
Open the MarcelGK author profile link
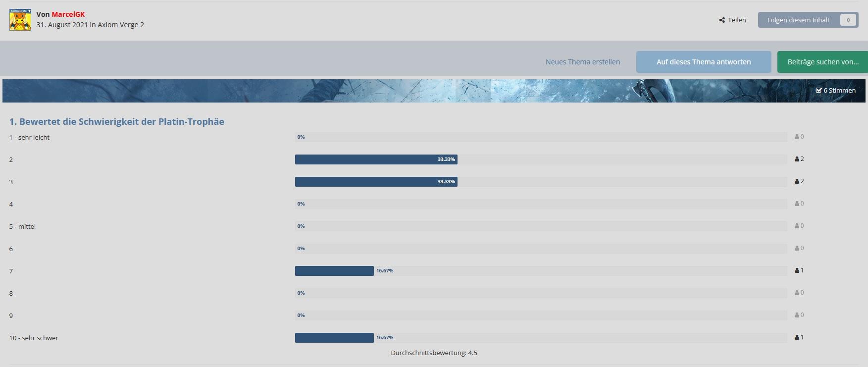[x=68, y=14]
